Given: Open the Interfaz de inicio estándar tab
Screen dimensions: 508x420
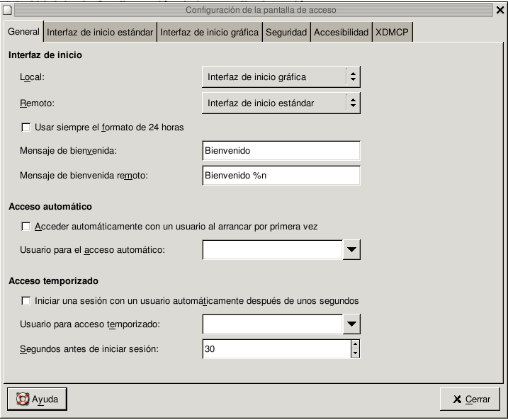Looking at the screenshot, I should [100, 33].
